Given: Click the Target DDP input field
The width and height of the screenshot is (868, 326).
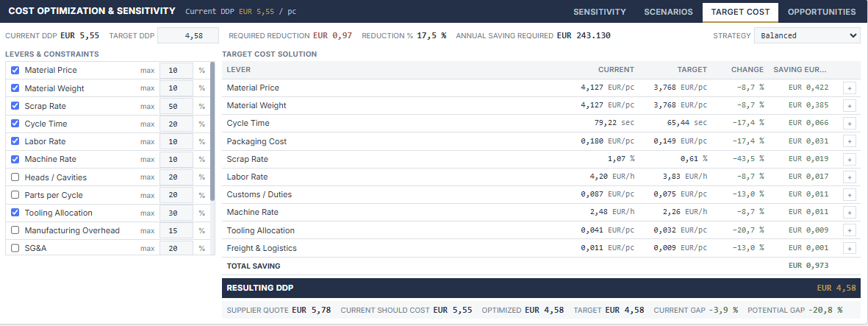Looking at the screenshot, I should click(187, 35).
